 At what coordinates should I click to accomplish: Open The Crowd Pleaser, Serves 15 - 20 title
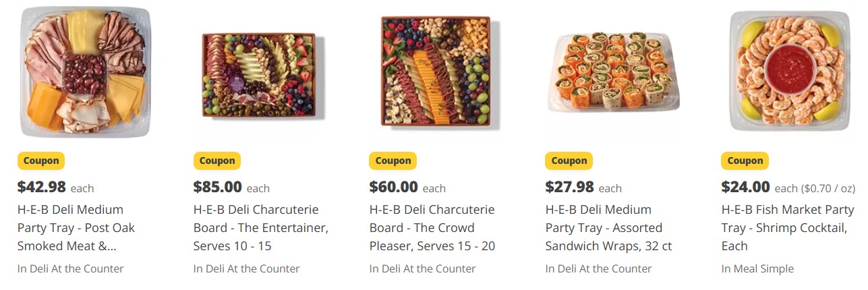tap(432, 227)
